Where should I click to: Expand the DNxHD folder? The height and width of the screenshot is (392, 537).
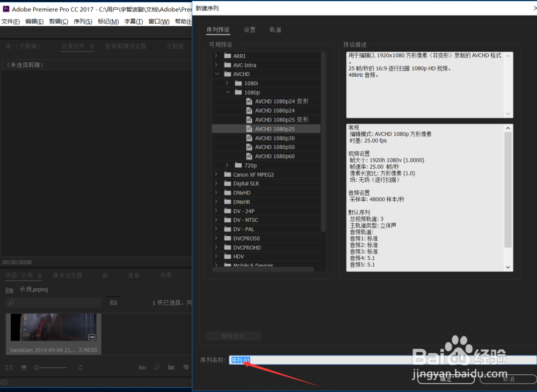pos(216,192)
